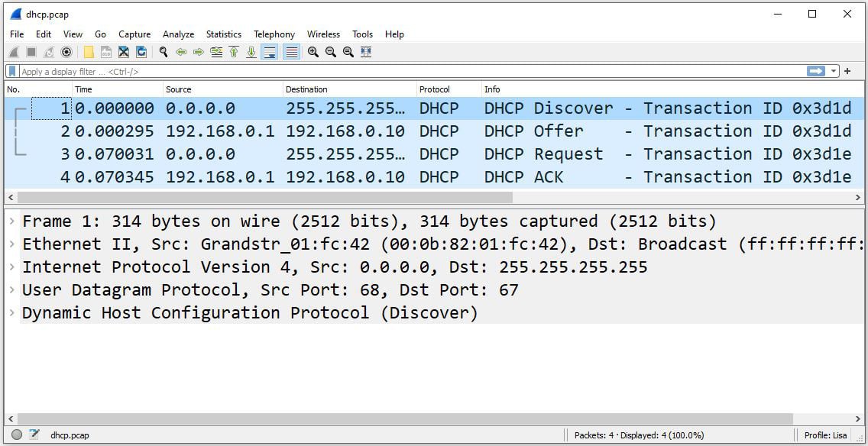The height and width of the screenshot is (446, 868).
Task: Click the start capture shark fin icon
Action: (x=15, y=52)
